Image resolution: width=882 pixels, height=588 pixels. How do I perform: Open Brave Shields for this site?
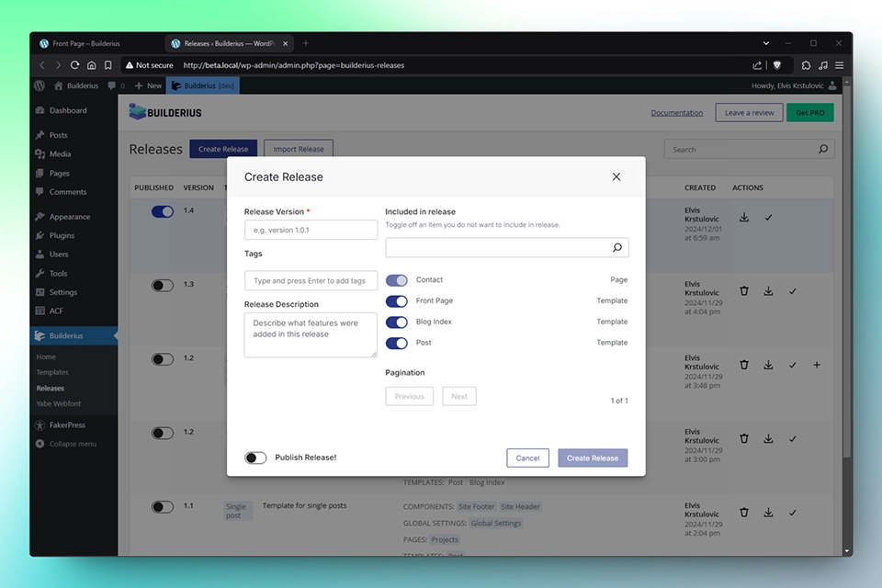(x=776, y=65)
